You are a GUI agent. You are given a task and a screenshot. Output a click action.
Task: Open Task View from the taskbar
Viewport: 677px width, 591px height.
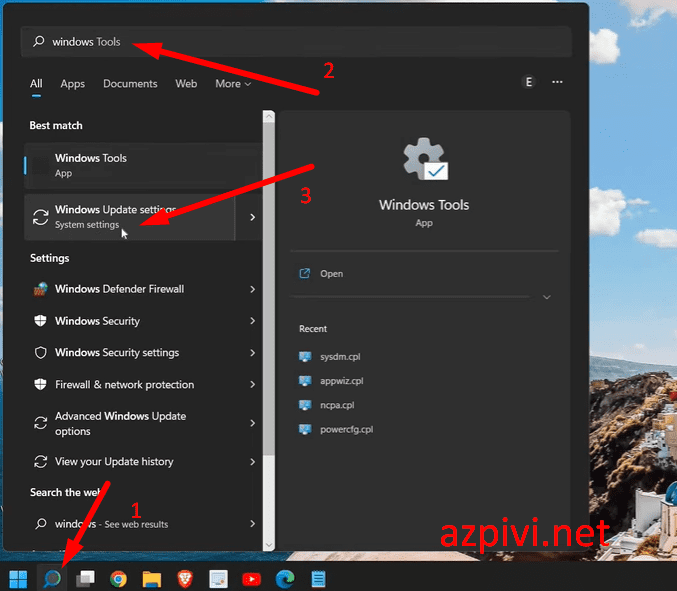tap(85, 578)
